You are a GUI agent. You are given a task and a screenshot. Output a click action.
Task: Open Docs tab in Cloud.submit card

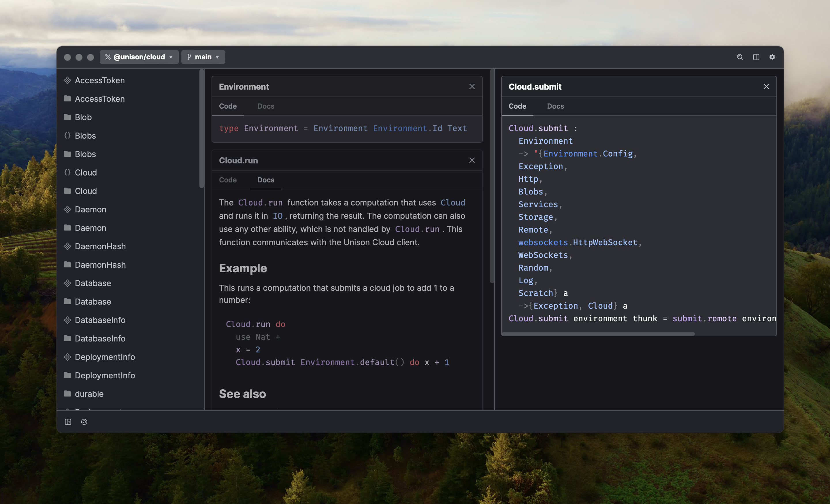pyautogui.click(x=555, y=106)
